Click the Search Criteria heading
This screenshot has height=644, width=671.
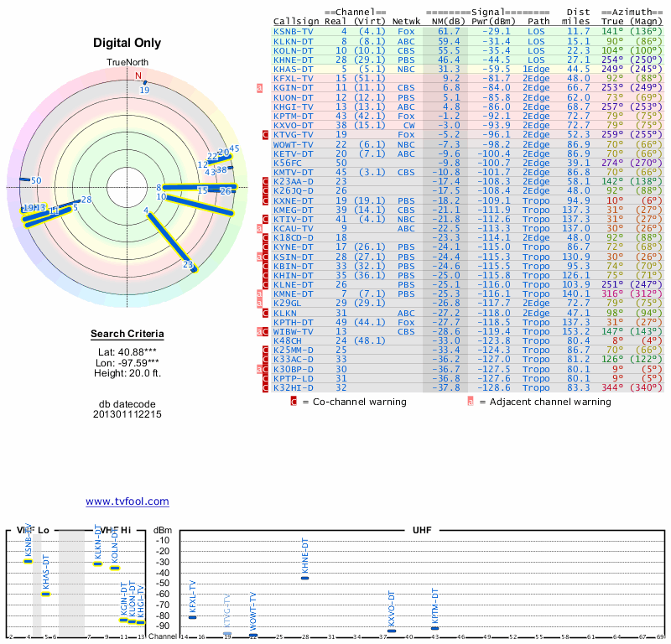[127, 335]
